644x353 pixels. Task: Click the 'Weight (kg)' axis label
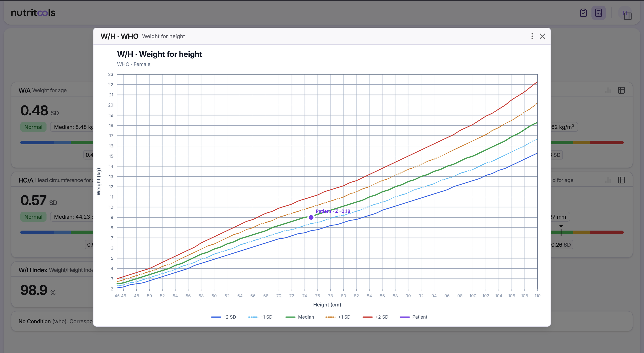tap(99, 182)
